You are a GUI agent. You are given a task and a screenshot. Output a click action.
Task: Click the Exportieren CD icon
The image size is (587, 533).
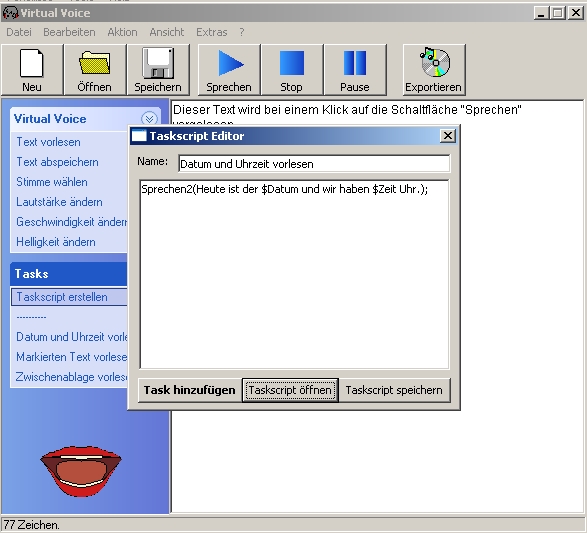434,70
